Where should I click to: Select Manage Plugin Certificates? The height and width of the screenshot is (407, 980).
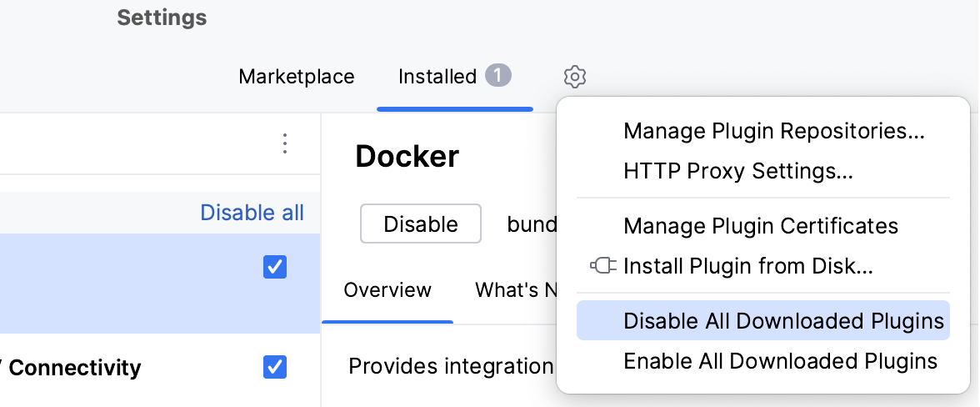(x=760, y=226)
